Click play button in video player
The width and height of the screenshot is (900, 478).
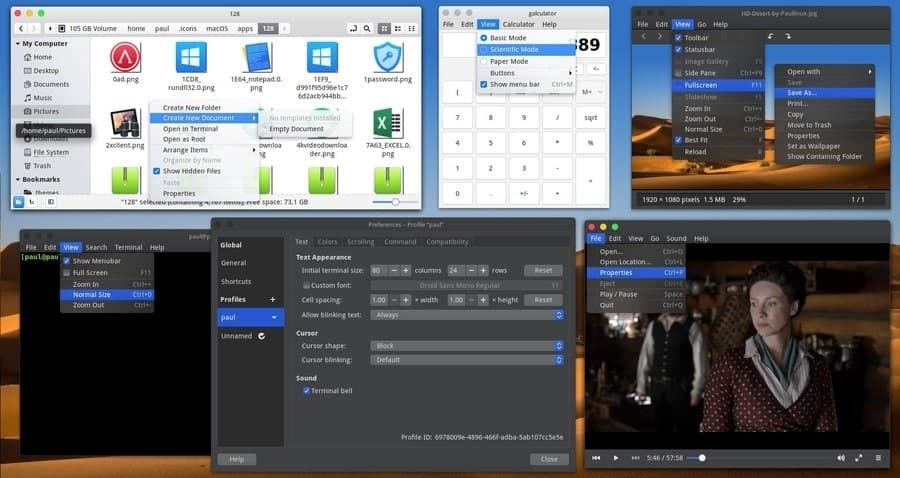(616, 458)
